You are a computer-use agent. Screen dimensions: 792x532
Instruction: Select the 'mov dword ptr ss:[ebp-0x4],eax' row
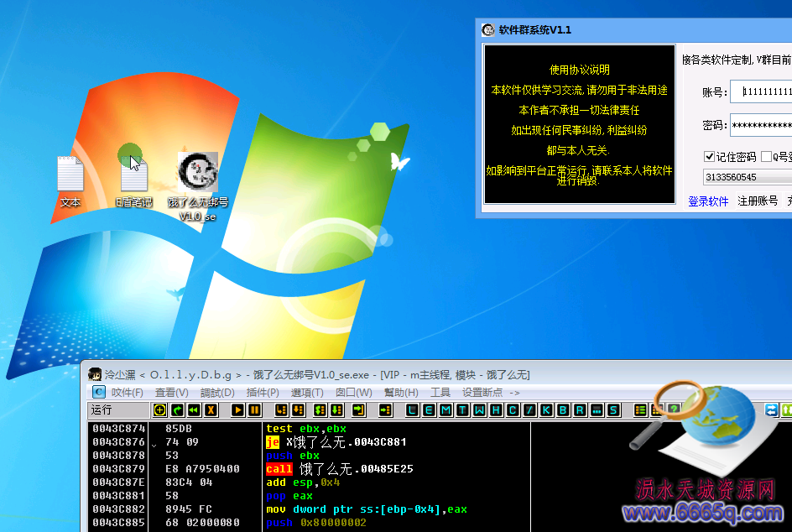pos(309,509)
